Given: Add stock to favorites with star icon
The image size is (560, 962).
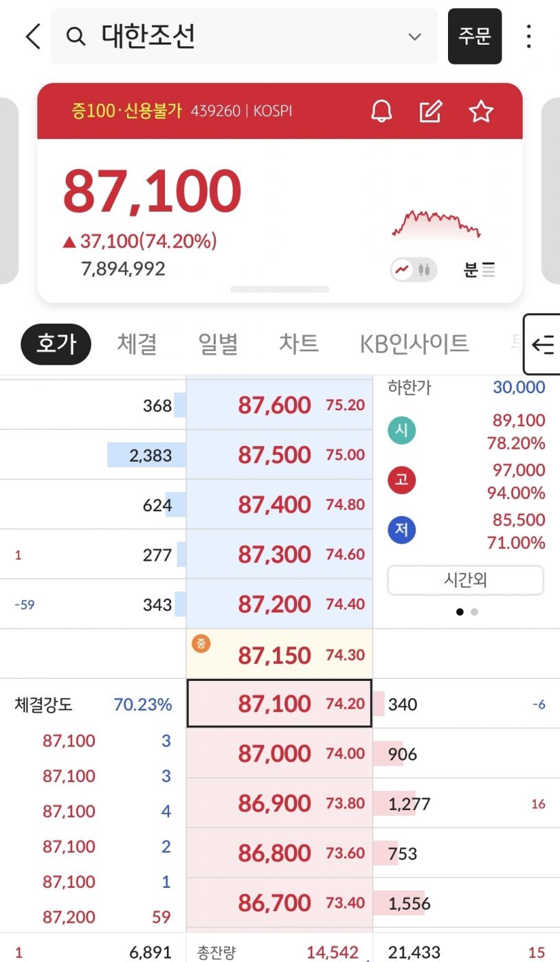Looking at the screenshot, I should [x=481, y=111].
